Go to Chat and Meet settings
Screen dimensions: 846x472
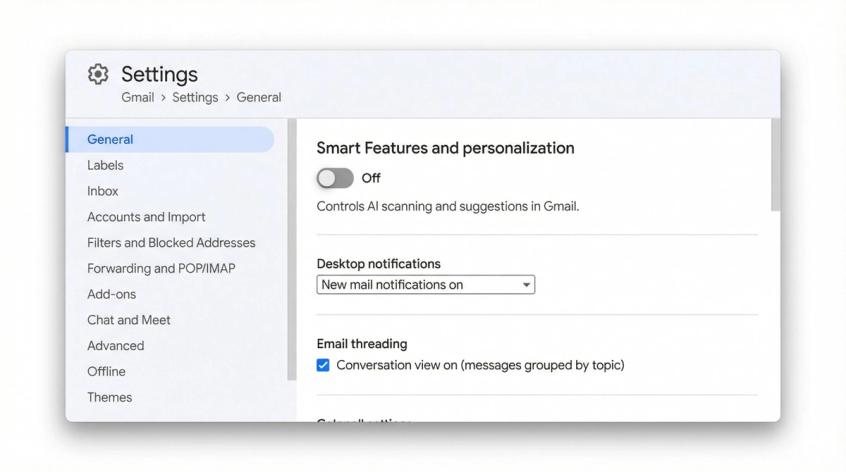point(128,320)
